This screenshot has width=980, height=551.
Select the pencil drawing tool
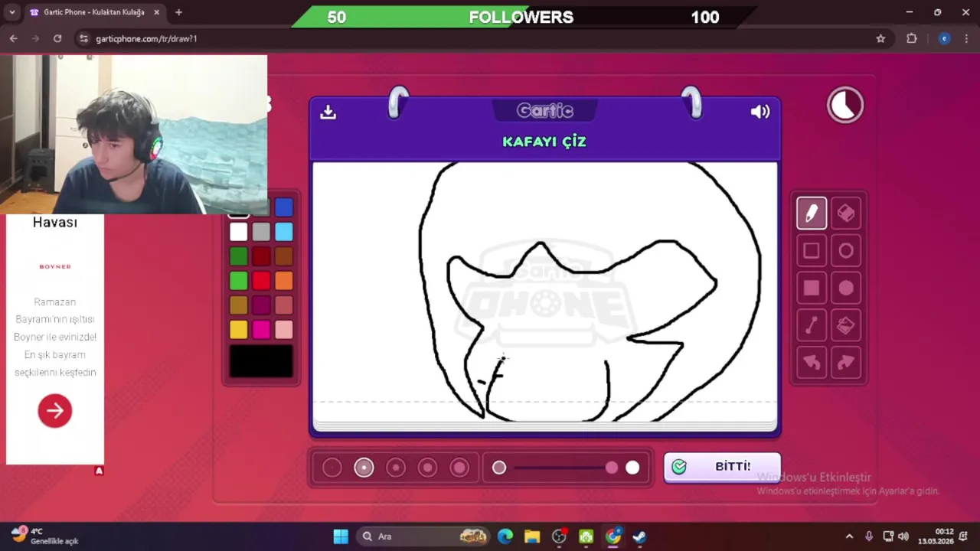[812, 213]
